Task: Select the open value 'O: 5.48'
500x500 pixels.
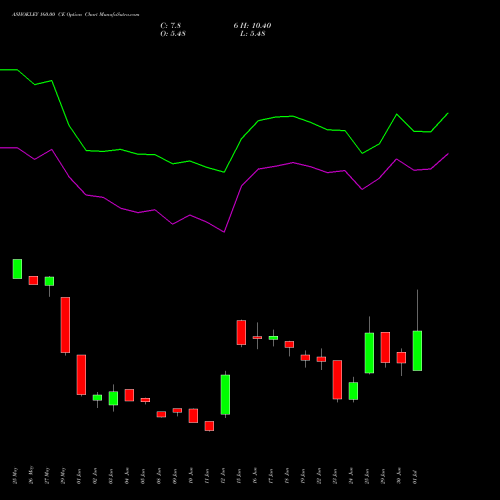Action: click(173, 34)
